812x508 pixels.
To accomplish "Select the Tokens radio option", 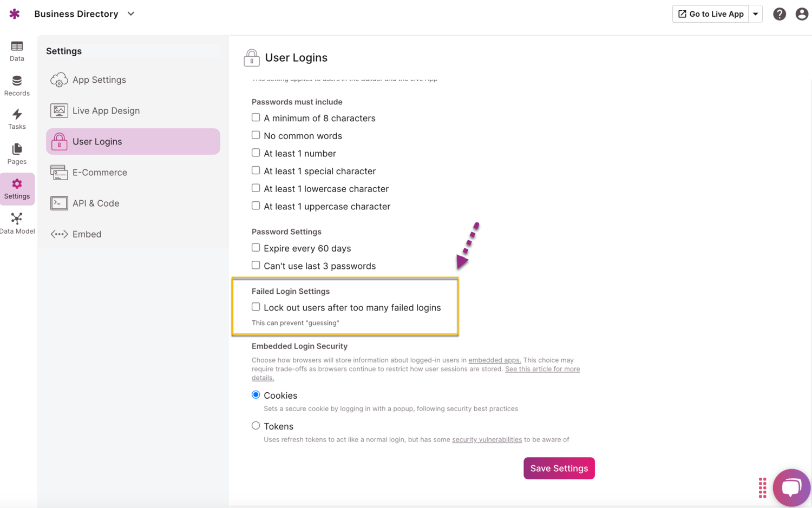I will click(x=256, y=425).
